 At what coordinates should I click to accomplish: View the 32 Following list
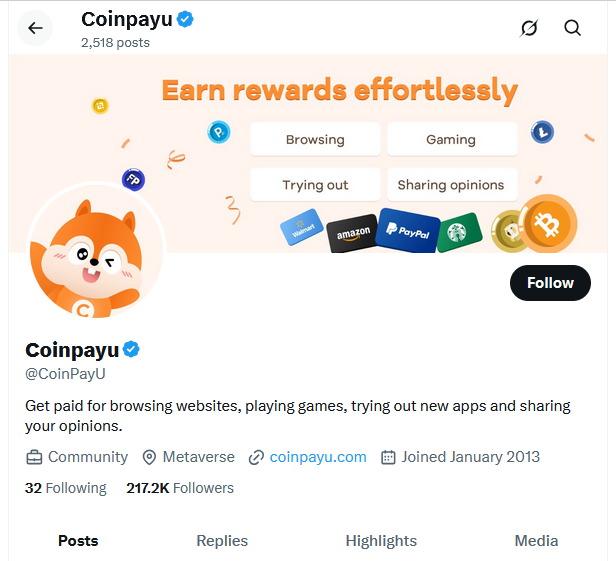[x=65, y=488]
